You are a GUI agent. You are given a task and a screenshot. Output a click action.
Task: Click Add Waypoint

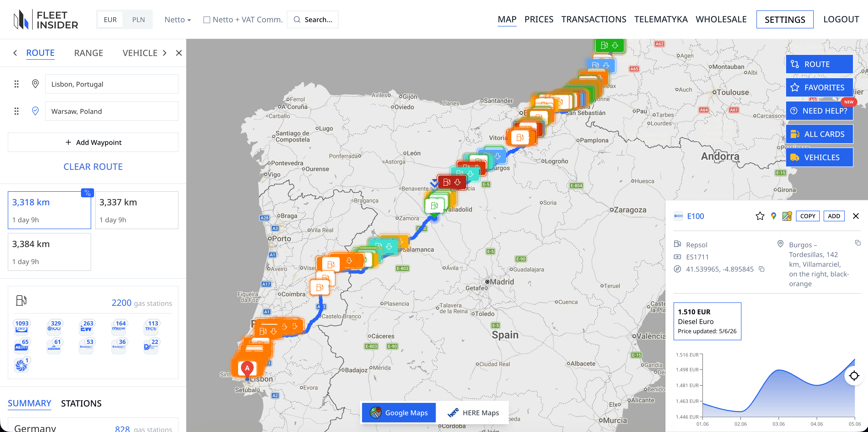(x=93, y=142)
